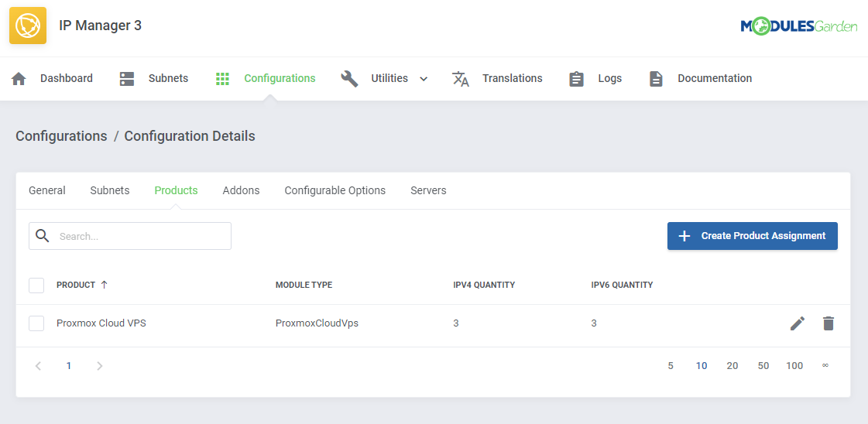This screenshot has height=424, width=868.
Task: Sort by the PRODUCT column header
Action: pyautogui.click(x=76, y=286)
